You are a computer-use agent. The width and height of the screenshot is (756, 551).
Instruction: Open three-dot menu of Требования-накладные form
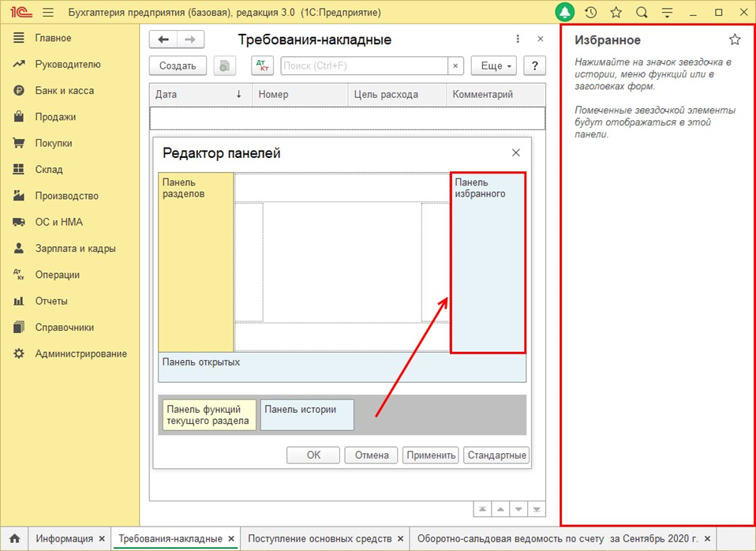click(518, 39)
